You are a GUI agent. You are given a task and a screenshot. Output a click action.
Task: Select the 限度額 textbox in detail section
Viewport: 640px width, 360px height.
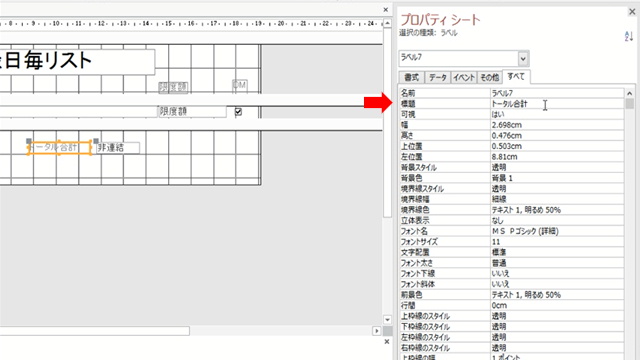[x=192, y=111]
